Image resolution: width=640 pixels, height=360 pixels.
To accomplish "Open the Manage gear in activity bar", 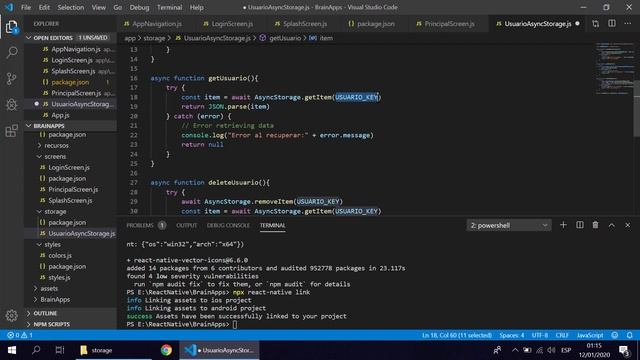I will coord(12,315).
